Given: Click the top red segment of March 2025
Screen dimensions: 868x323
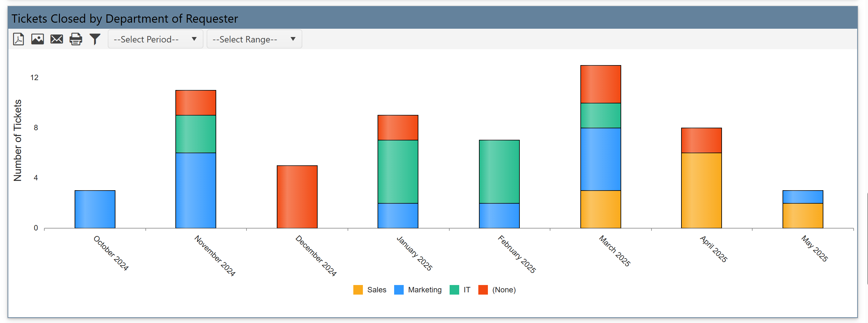Looking at the screenshot, I should [x=600, y=84].
